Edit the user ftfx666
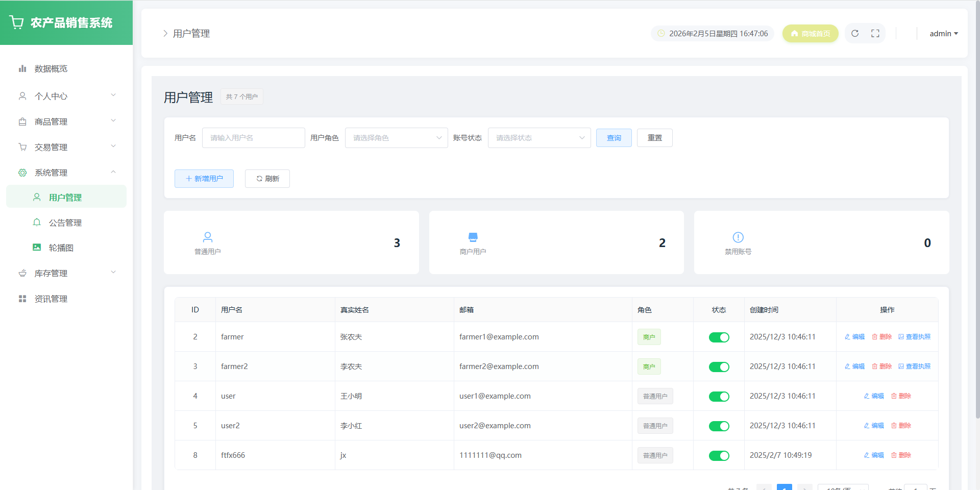The image size is (980, 490). [874, 455]
